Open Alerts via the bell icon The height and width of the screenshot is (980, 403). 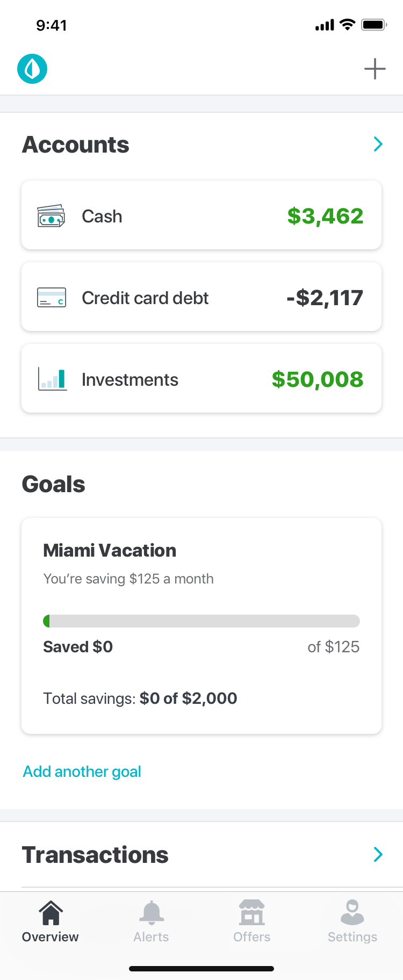point(151,912)
